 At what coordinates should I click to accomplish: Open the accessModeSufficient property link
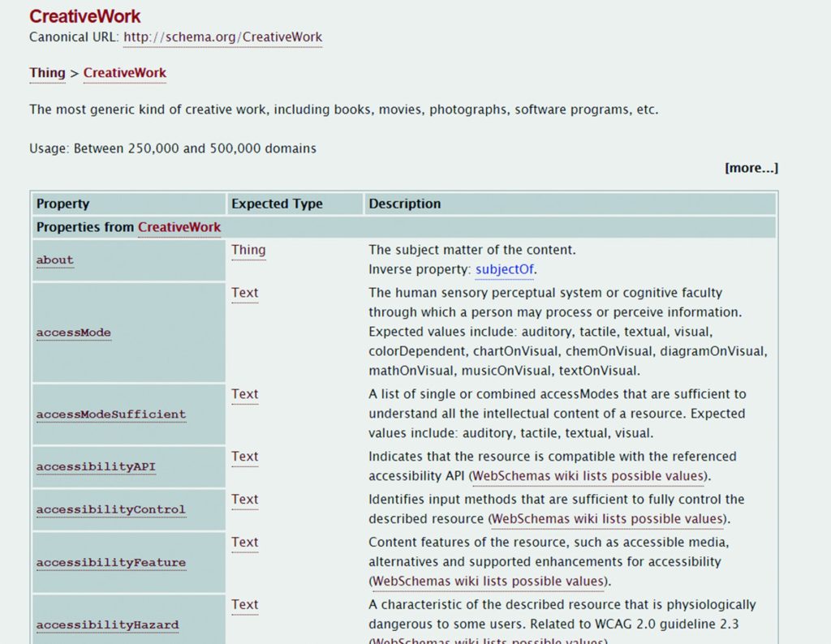click(x=111, y=414)
